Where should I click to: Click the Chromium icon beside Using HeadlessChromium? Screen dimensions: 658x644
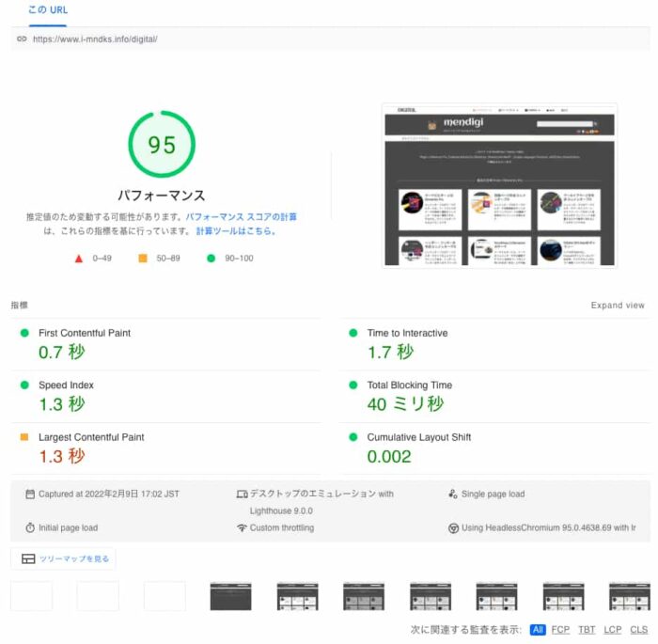click(x=453, y=528)
